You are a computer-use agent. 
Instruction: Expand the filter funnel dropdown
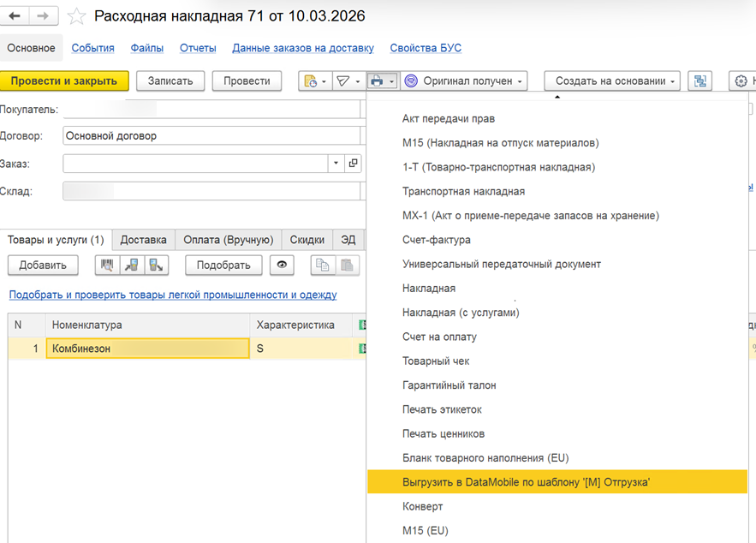pos(347,81)
